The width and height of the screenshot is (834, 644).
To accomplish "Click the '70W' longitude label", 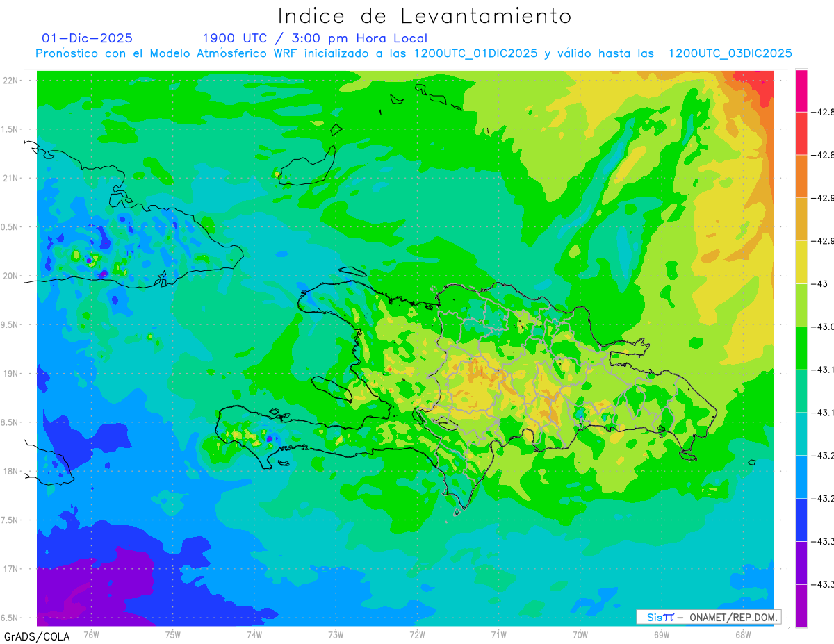I will (x=580, y=634).
